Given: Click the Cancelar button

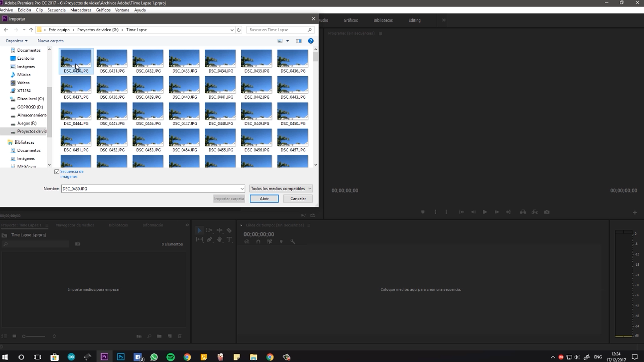Looking at the screenshot, I should [x=298, y=199].
